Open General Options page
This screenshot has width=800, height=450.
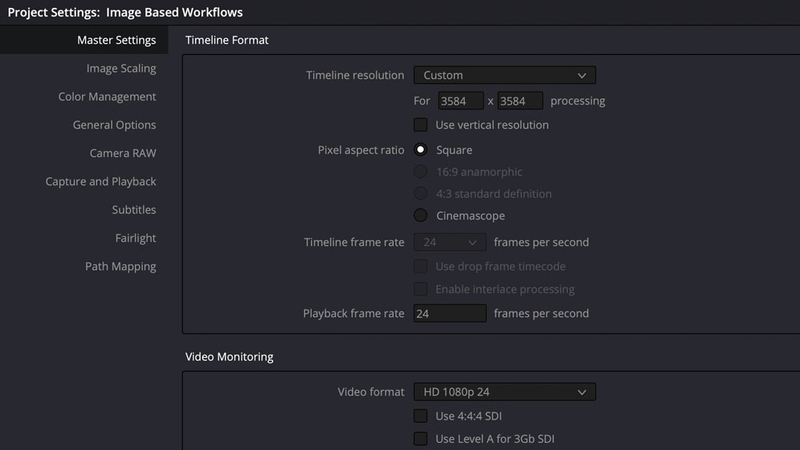click(x=114, y=125)
